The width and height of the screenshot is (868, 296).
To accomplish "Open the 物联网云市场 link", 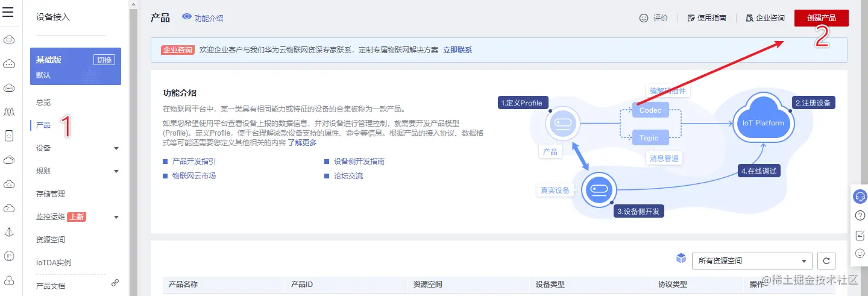I will tap(193, 176).
